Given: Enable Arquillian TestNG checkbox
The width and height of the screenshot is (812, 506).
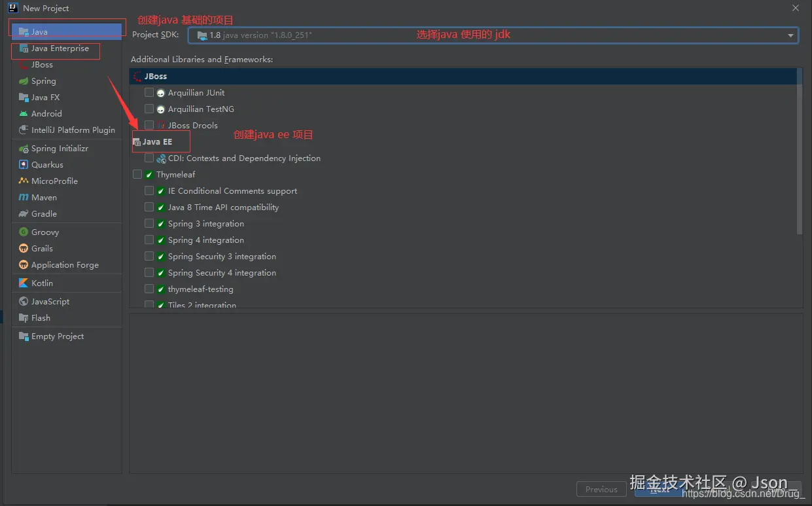Looking at the screenshot, I should tap(149, 109).
